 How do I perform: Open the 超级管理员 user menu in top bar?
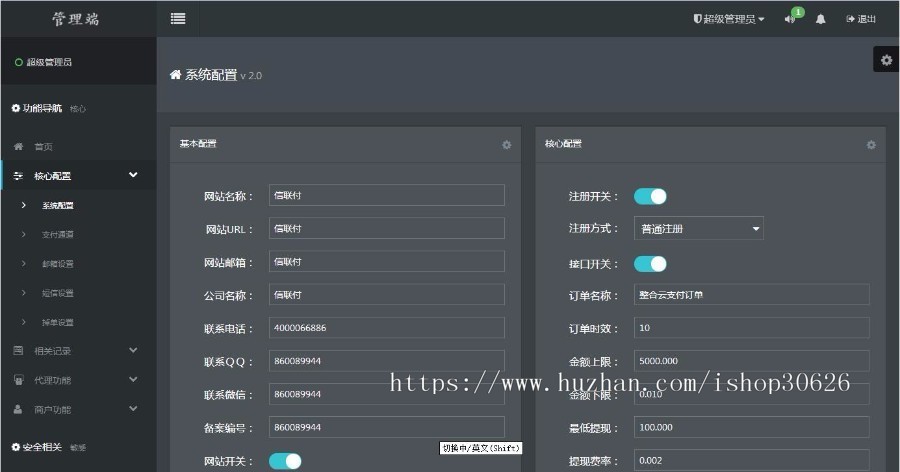click(x=729, y=19)
